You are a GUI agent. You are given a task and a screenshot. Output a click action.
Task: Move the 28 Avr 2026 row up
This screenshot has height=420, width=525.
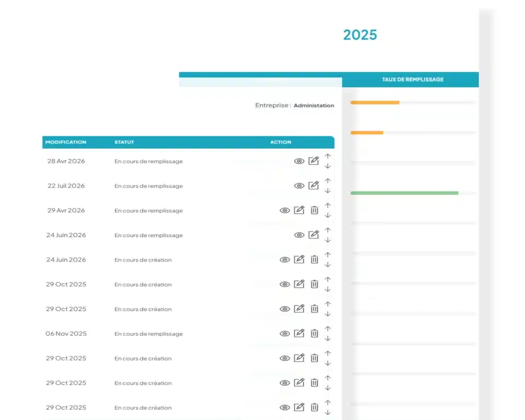click(x=328, y=156)
